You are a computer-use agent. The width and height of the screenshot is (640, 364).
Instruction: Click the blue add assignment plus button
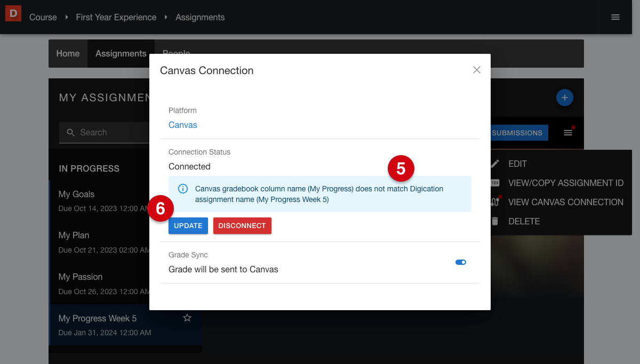pyautogui.click(x=564, y=98)
